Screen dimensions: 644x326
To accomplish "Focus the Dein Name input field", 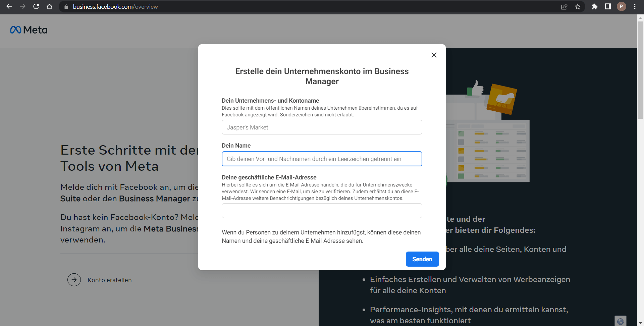I will click(322, 159).
